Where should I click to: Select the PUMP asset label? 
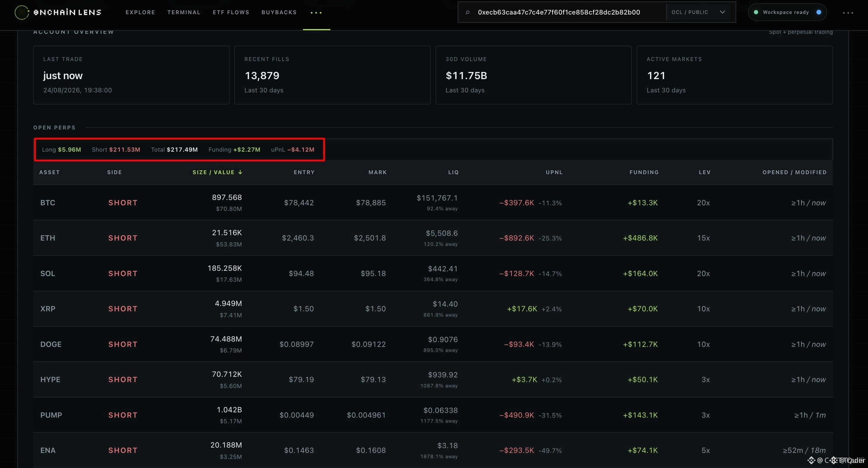pyautogui.click(x=51, y=415)
